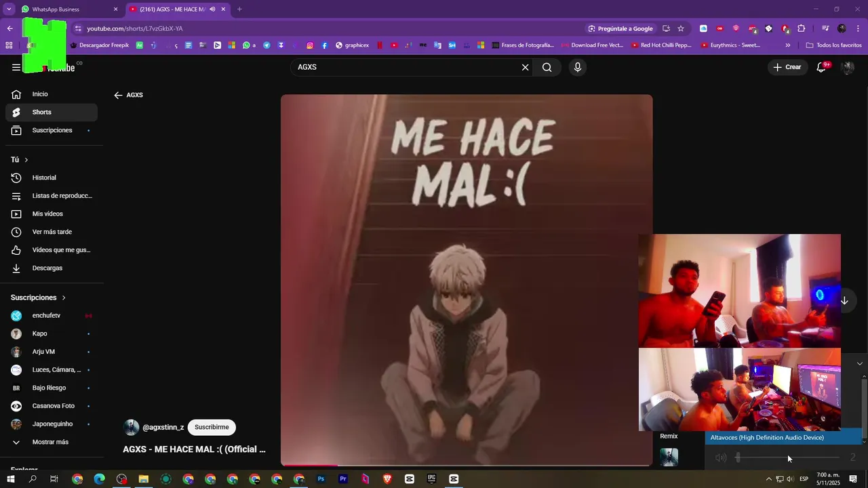Close the WhatsApp Business tab
868x488 pixels.
(115, 9)
